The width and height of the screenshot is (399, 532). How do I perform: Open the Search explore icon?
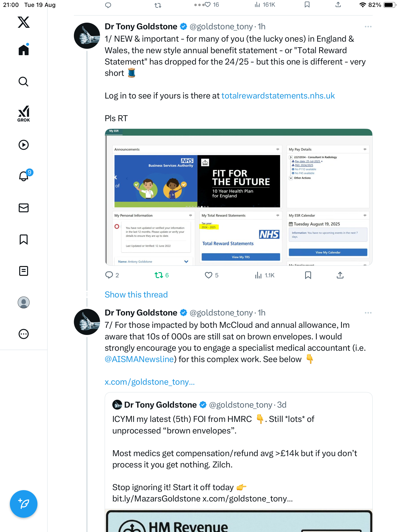pos(24,82)
